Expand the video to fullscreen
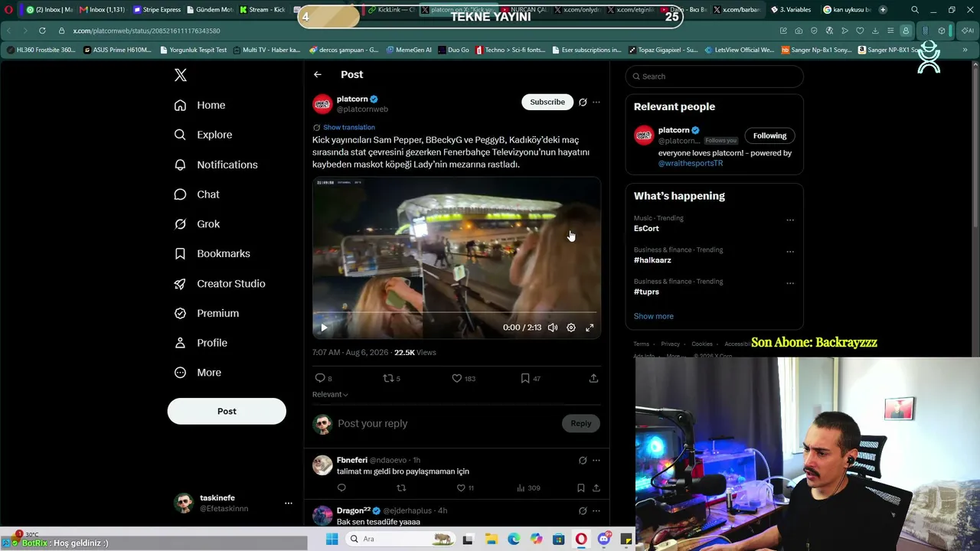980x551 pixels. [590, 328]
